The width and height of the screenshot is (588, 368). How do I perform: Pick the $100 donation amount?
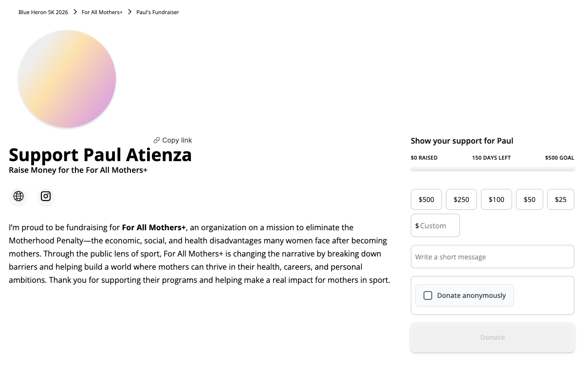(496, 200)
